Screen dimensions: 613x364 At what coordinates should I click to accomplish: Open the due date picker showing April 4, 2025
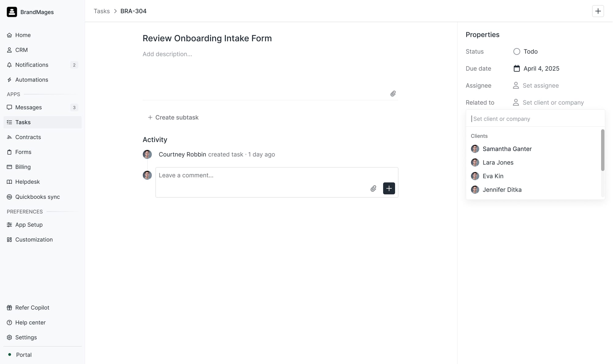coord(541,69)
